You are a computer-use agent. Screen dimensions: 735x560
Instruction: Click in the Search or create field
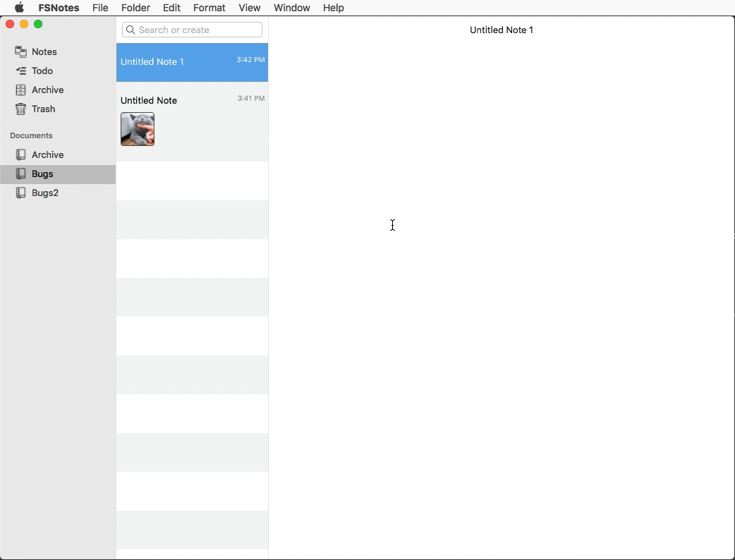pos(192,30)
